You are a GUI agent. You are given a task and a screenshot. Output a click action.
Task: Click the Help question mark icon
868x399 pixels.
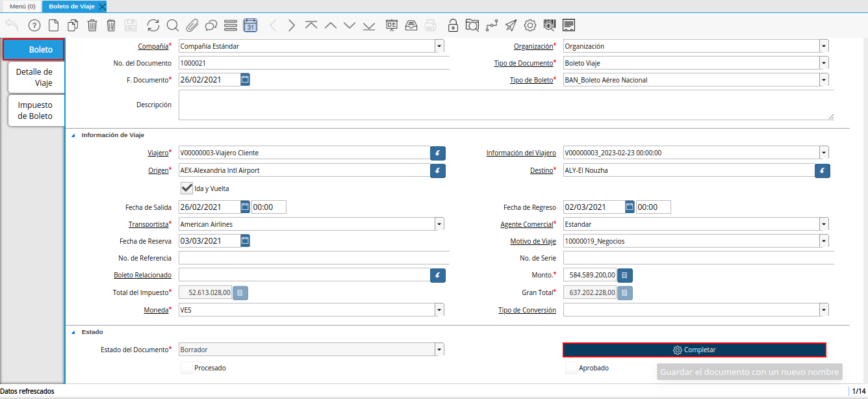click(x=34, y=25)
